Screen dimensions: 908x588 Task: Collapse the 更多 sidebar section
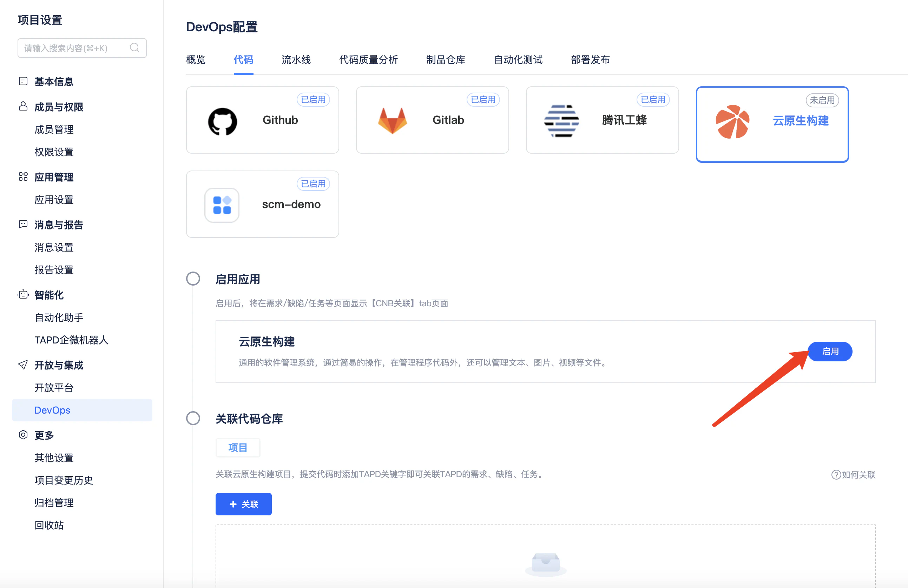pyautogui.click(x=44, y=435)
